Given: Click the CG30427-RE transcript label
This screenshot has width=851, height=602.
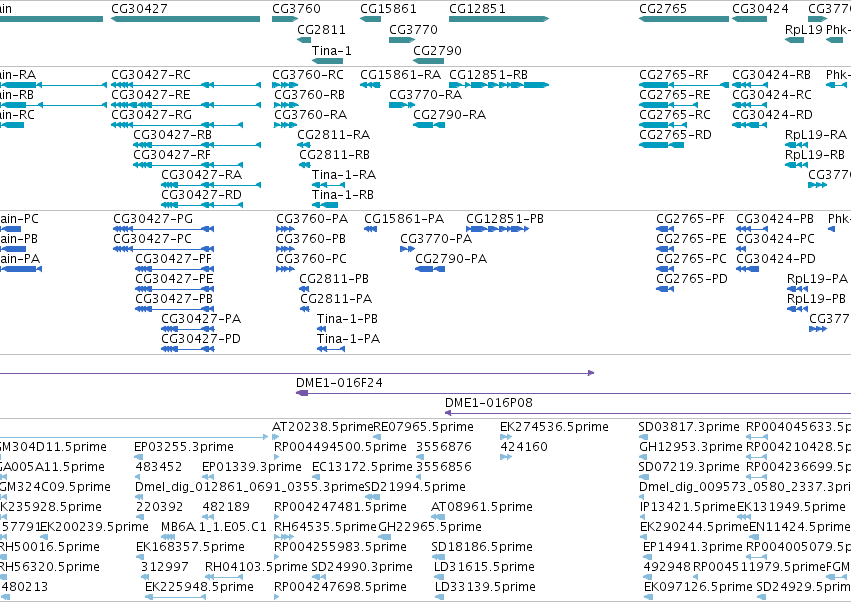Looking at the screenshot, I should click(151, 94).
